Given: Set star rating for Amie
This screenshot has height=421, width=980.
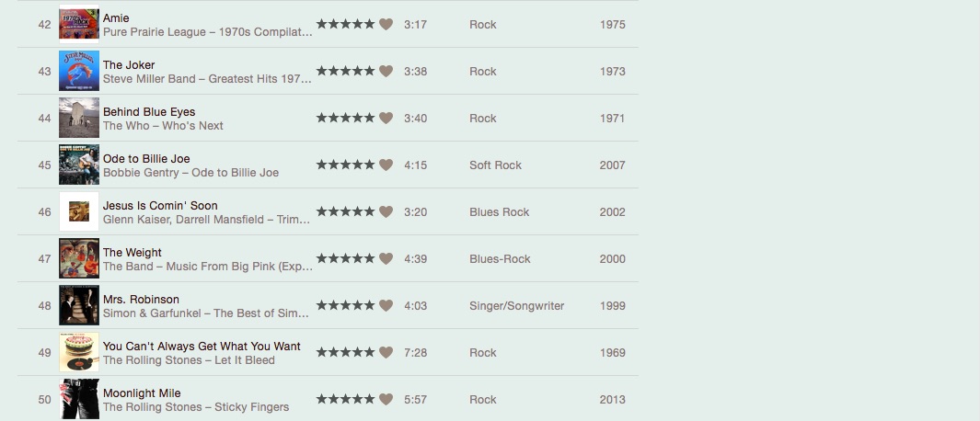Looking at the screenshot, I should click(345, 25).
